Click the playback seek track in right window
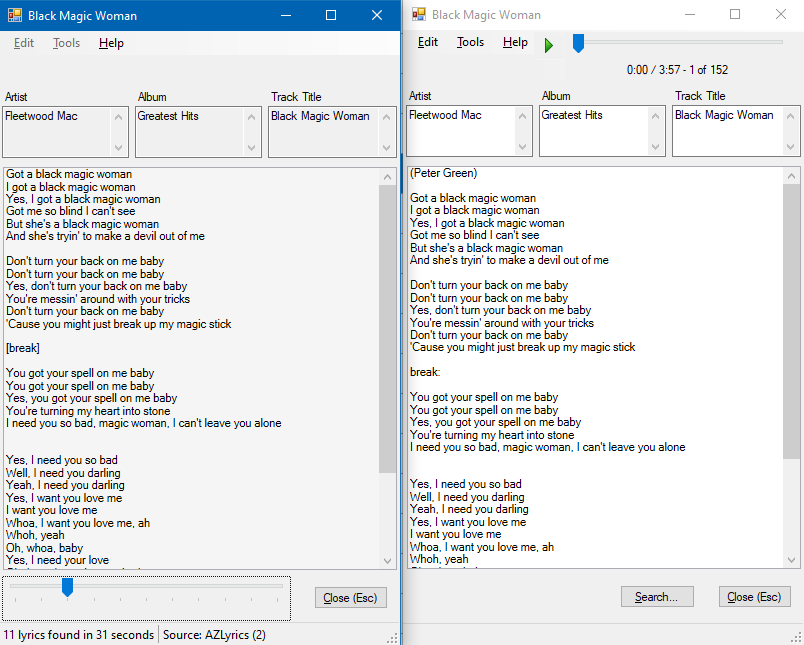The width and height of the screenshot is (804, 645). click(682, 42)
